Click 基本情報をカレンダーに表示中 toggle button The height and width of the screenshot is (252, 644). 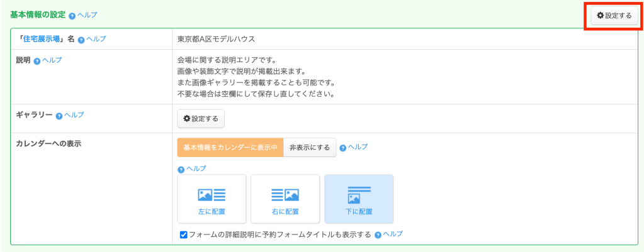pos(230,148)
